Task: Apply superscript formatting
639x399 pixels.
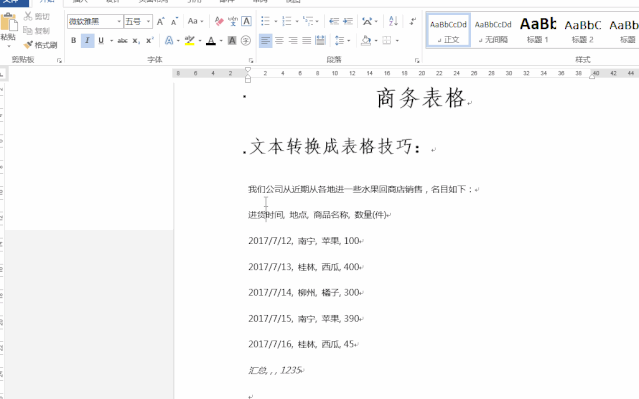Action: tap(150, 40)
